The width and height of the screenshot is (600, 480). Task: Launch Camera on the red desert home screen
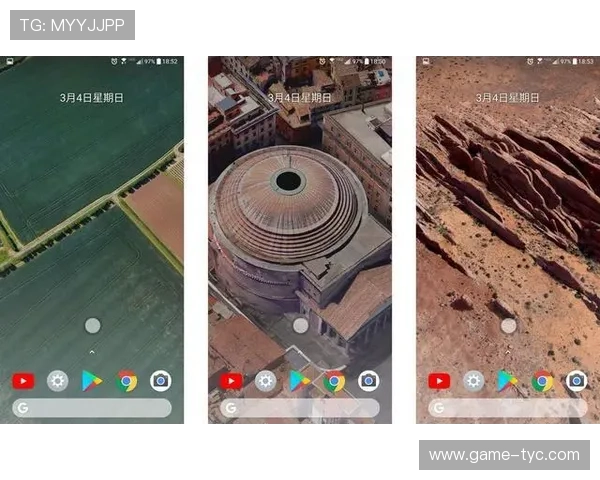577,381
